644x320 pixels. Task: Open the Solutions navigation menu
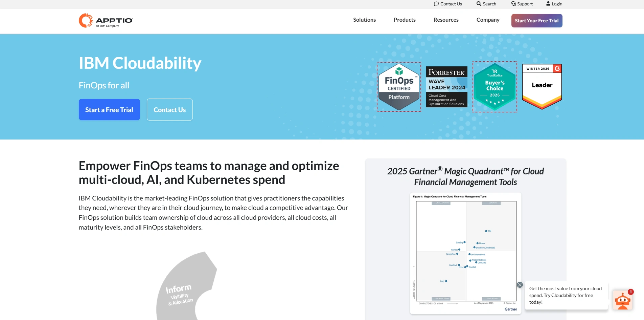point(364,20)
